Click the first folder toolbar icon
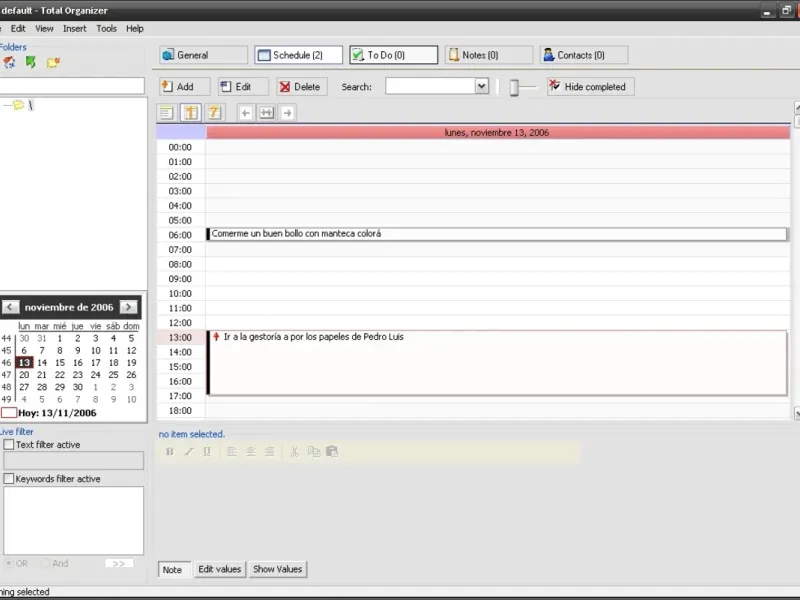 coord(9,62)
